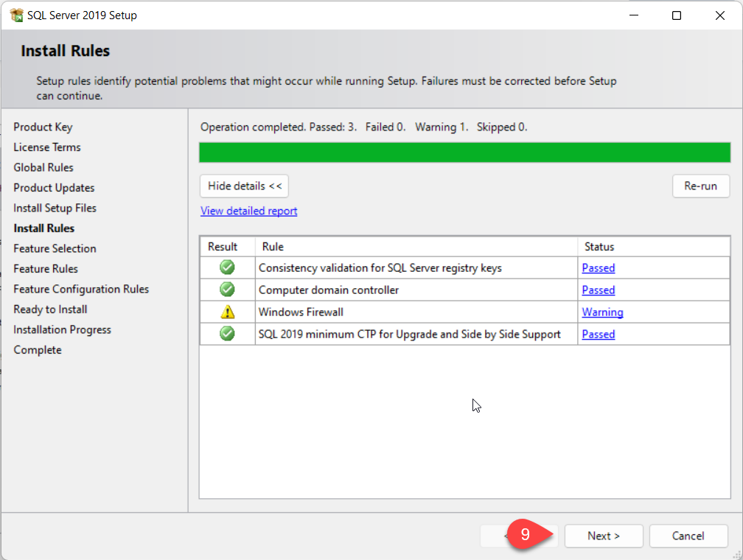Screen dimensions: 743x560
Task: Click green check icon for SQL 2019 minimum CTP
Action: click(x=228, y=334)
